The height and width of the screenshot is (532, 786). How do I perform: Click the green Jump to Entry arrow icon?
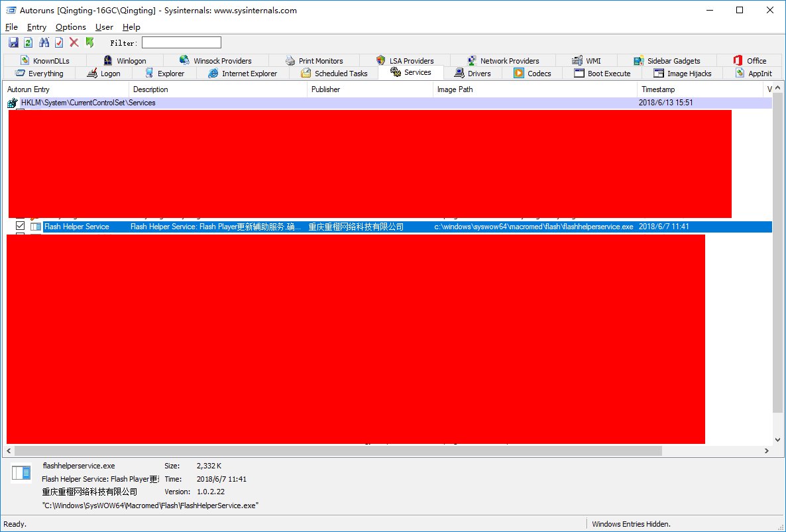[x=89, y=42]
